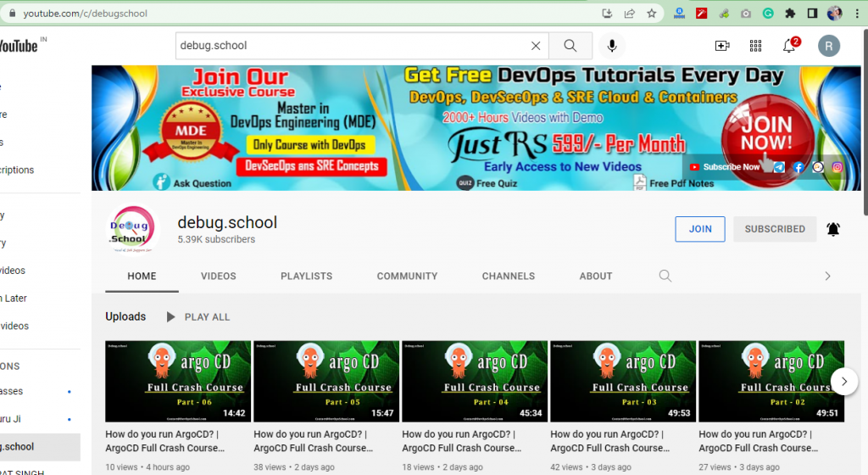Image resolution: width=868 pixels, height=475 pixels.
Task: Start voice search with the microphone icon
Action: click(x=612, y=46)
